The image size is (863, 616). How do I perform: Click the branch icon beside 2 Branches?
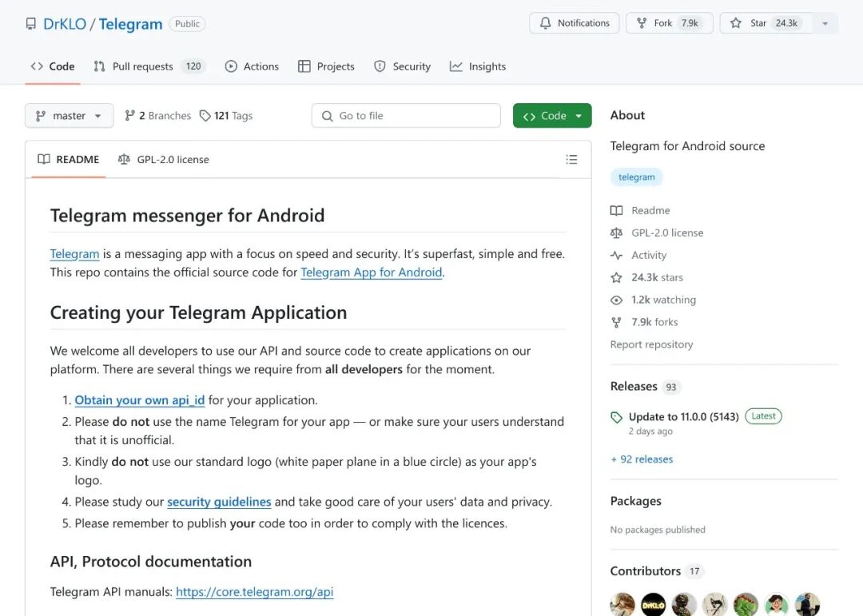pos(130,116)
